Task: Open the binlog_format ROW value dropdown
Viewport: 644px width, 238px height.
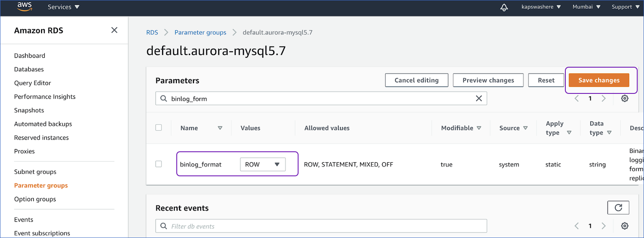Action: coord(263,164)
